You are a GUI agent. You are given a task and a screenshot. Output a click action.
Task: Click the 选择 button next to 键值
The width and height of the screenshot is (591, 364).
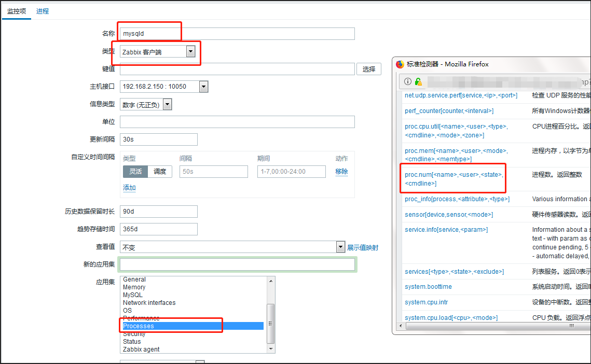[x=368, y=69]
